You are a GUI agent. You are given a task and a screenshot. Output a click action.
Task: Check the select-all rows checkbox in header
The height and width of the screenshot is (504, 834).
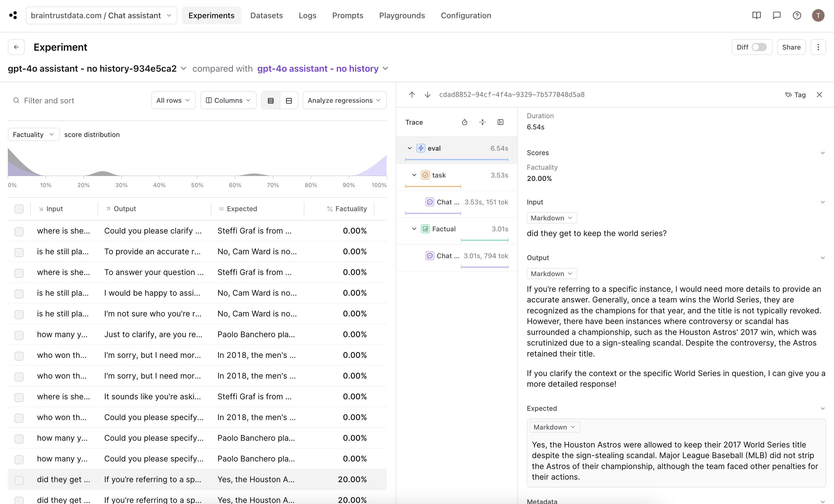click(19, 209)
